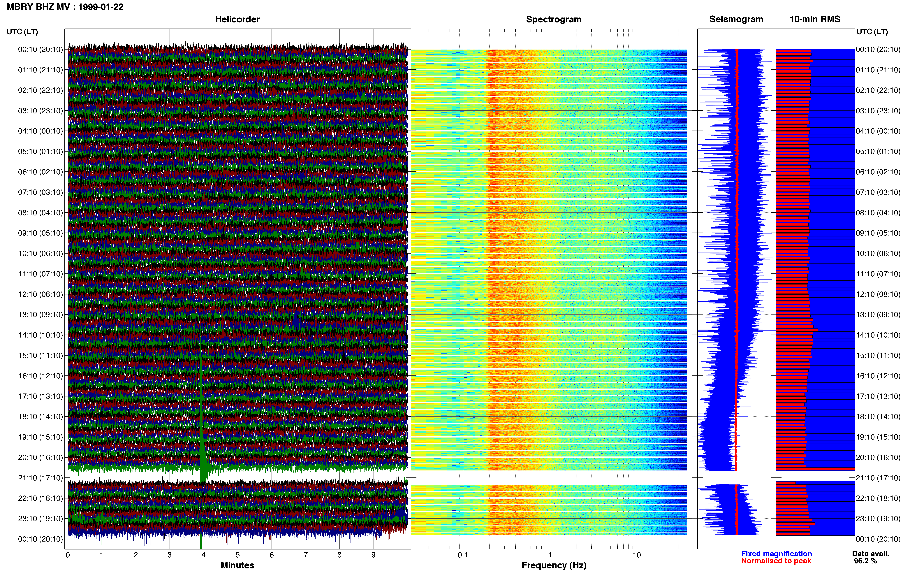The width and height of the screenshot is (924, 578).
Task: Click the 'Minutes' axis label
Action: 237,565
